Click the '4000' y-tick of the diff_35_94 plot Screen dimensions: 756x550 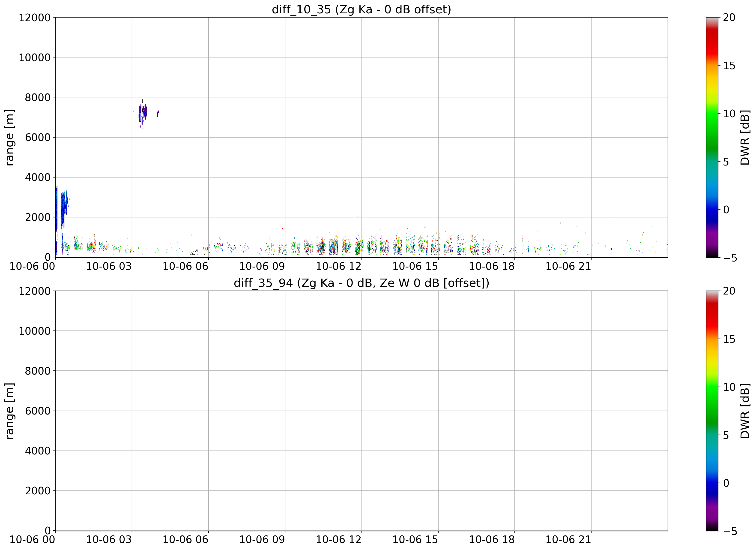click(38, 451)
